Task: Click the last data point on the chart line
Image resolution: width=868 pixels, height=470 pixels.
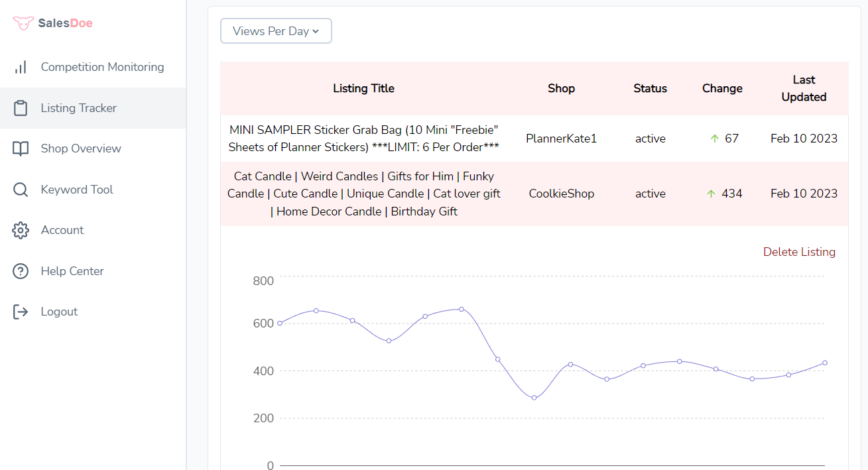Action: pyautogui.click(x=824, y=363)
